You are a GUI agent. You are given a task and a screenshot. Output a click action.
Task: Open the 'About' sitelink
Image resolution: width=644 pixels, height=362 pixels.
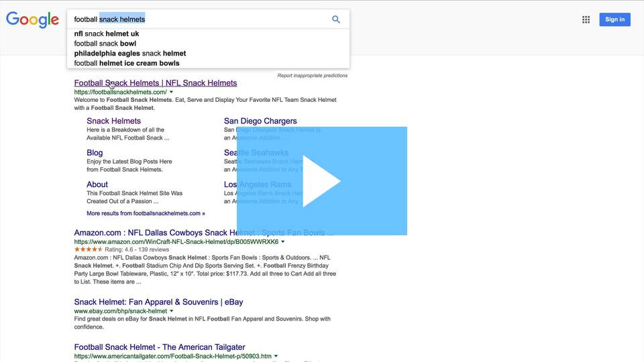[97, 184]
